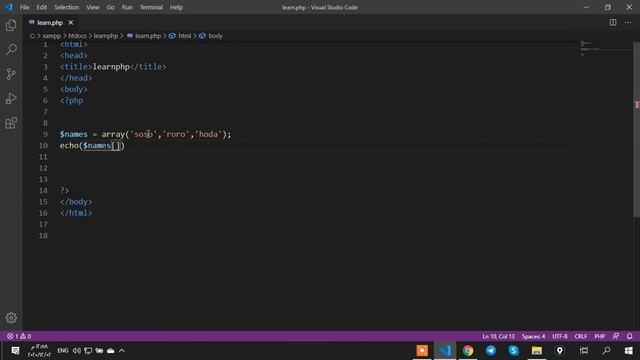Select PHP language mode in status bar
This screenshot has height=360, width=640.
pos(600,336)
